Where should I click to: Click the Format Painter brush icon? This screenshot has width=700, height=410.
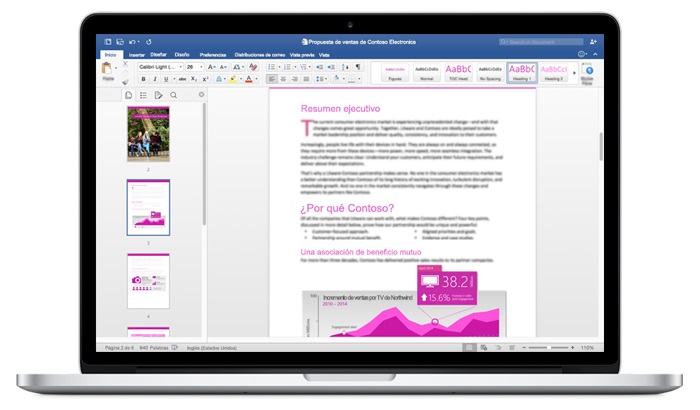pos(125,82)
